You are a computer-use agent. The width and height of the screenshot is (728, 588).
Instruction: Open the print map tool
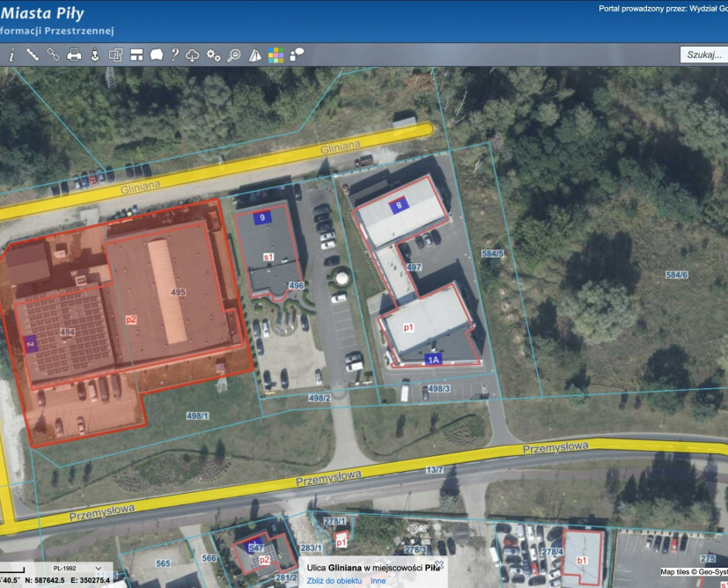click(x=74, y=55)
